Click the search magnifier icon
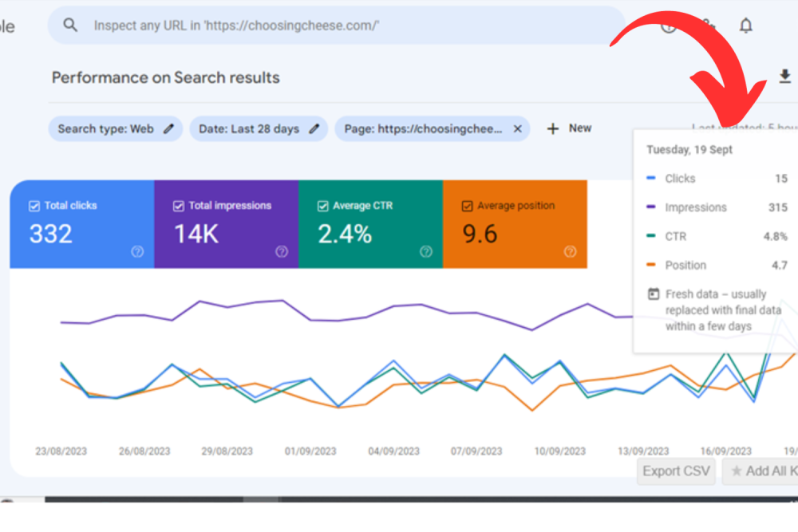The image size is (798, 532). coord(71,26)
